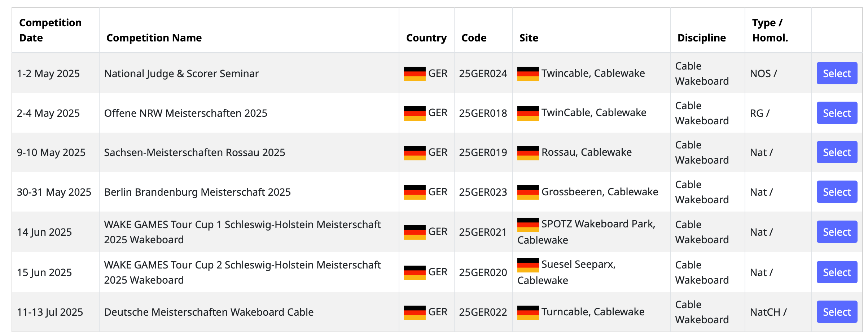Select Sachsen-Meisterschaften Rossau 2025 row
Image resolution: width=868 pixels, height=333 pixels.
pos(837,152)
